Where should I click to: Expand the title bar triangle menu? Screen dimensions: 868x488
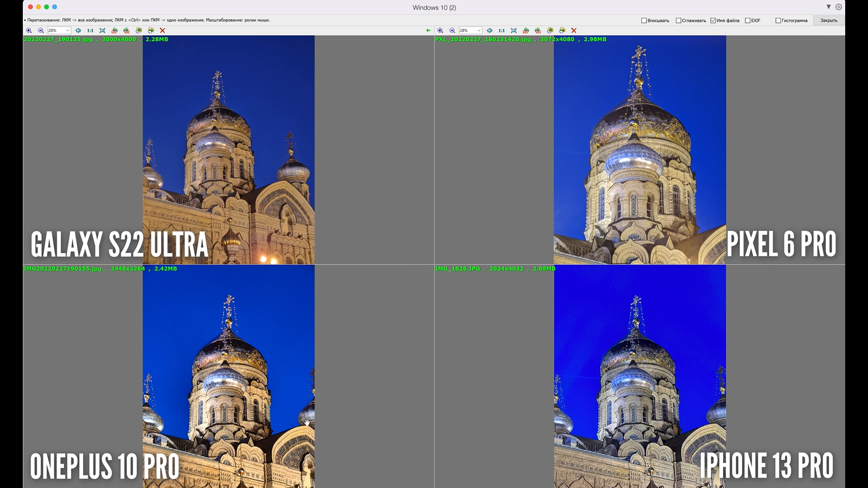click(828, 7)
